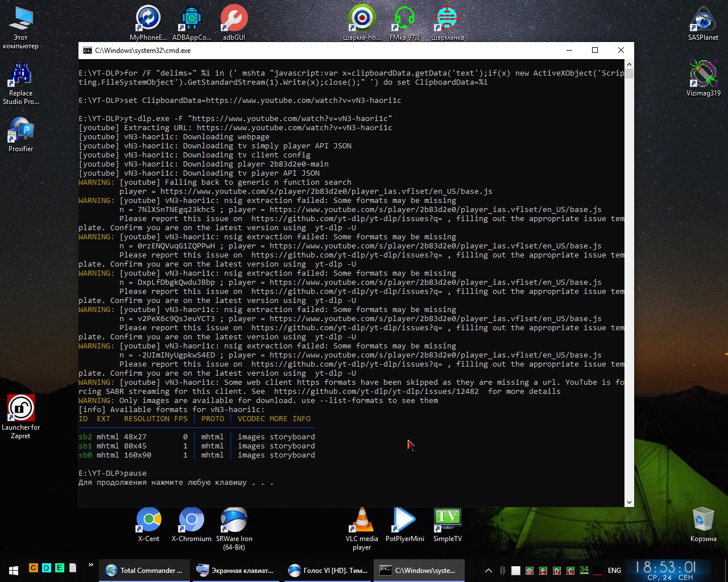Viewport: 728px width, 582px height.
Task: Switch to Экранная клавиатура taskbar button
Action: pyautogui.click(x=235, y=570)
